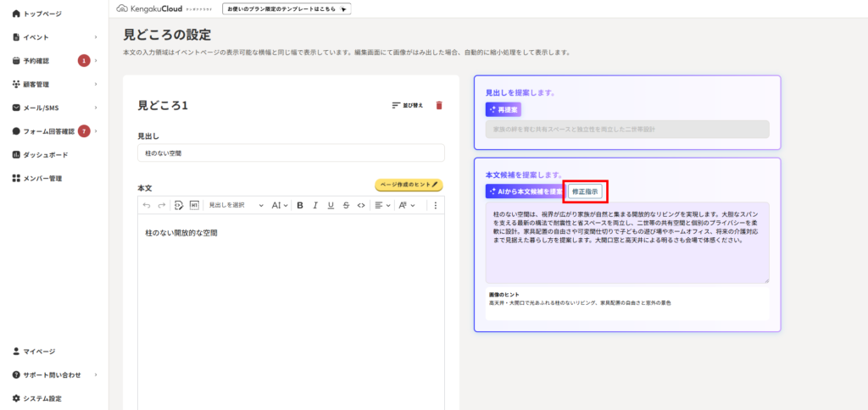
Task: Click the red trash delete icon
Action: tap(438, 105)
